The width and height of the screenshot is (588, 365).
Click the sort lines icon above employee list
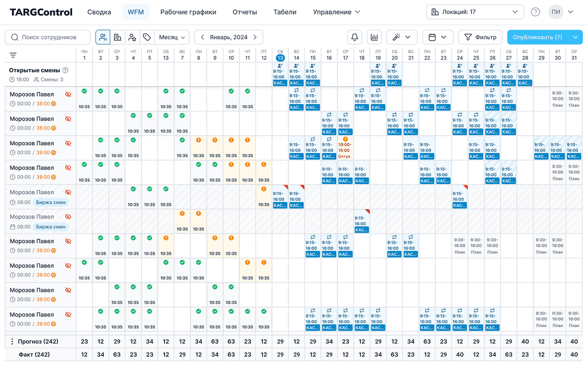[x=13, y=55]
